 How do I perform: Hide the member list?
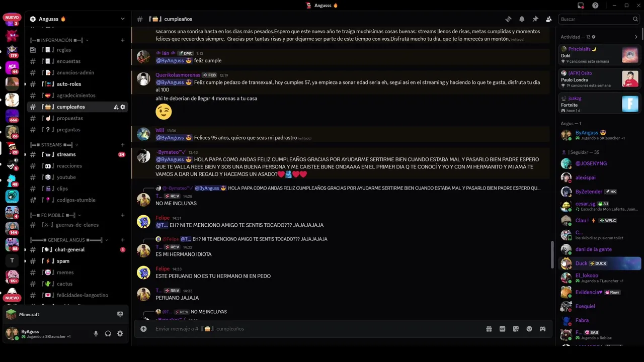click(549, 19)
